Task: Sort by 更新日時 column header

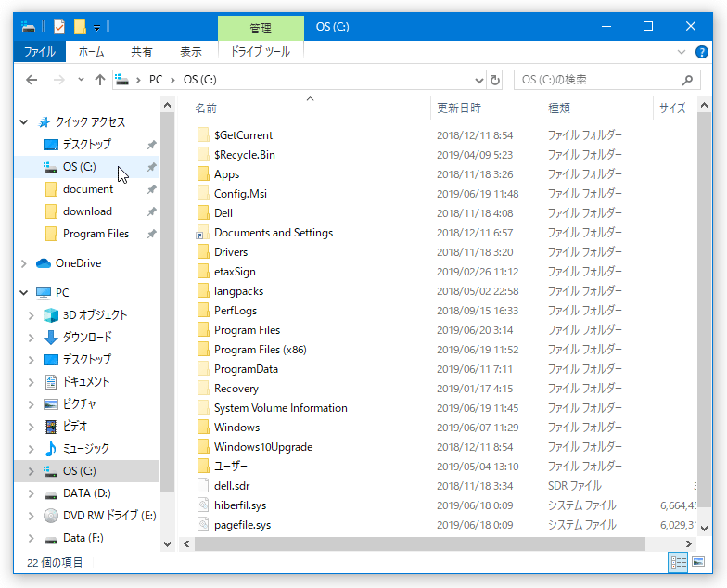Action: click(459, 108)
